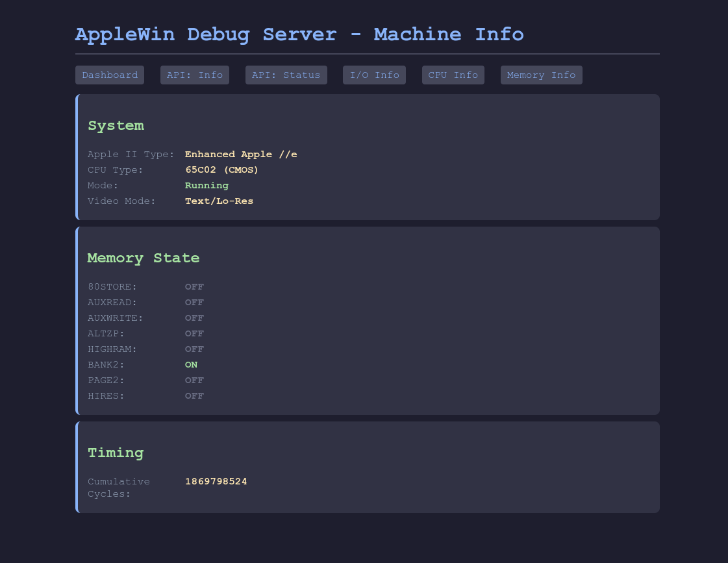Viewport: 728px width, 563px height.
Task: Open the CPU Info page
Action: click(x=453, y=75)
